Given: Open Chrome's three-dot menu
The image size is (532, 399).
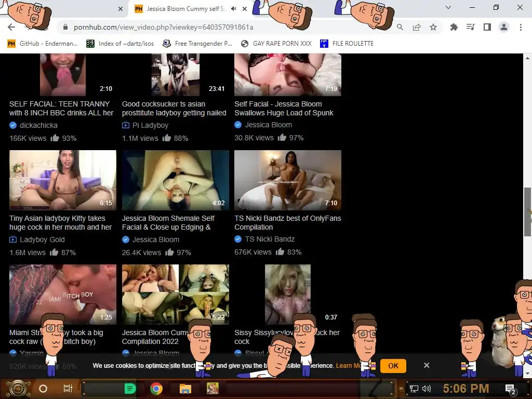Looking at the screenshot, I should pos(521,27).
